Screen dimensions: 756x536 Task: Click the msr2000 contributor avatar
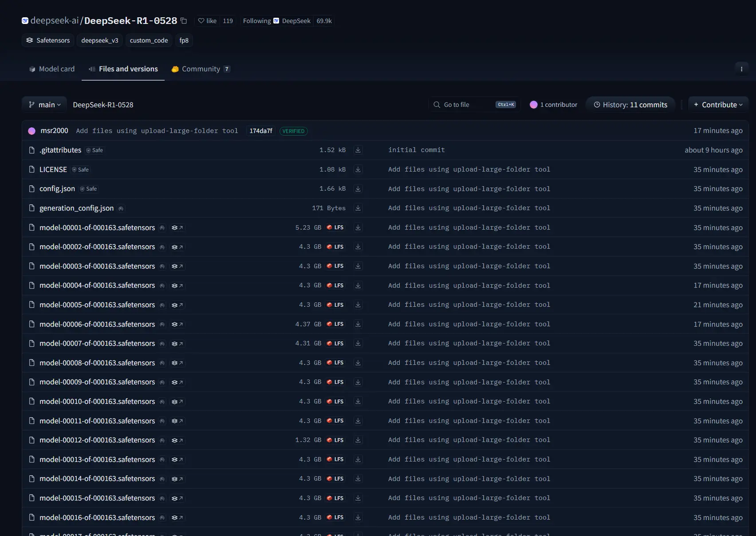point(32,131)
